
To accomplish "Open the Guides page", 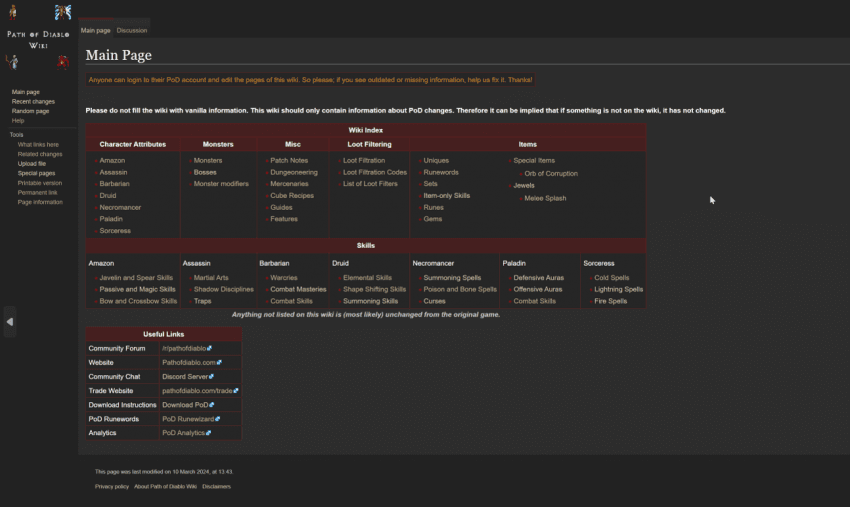I will (281, 208).
